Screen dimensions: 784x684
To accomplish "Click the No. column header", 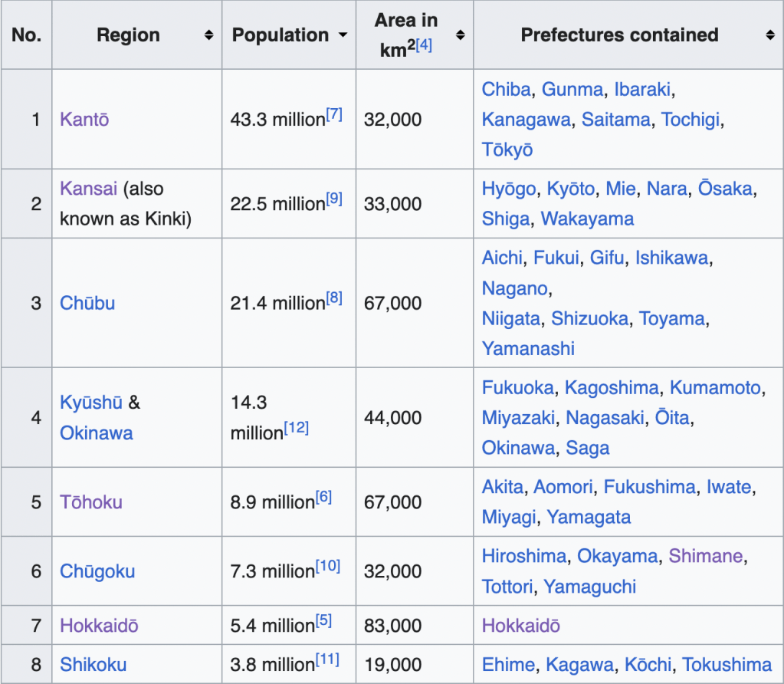I will [x=26, y=35].
